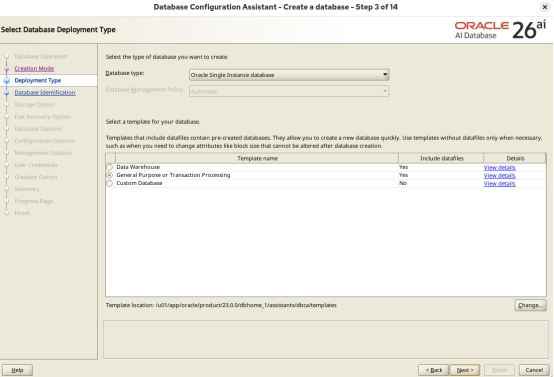Click the Finish button
Image resolution: width=554 pixels, height=377 pixels.
[499, 370]
